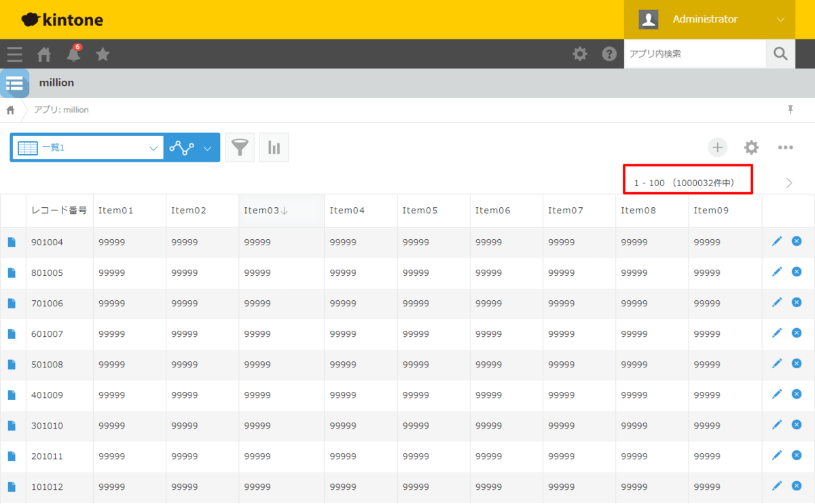
Task: Open details of record 701006
Action: [x=12, y=304]
